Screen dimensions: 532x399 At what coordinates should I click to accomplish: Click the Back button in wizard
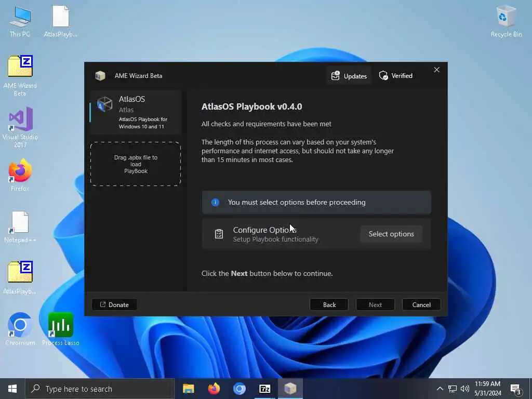(x=329, y=304)
